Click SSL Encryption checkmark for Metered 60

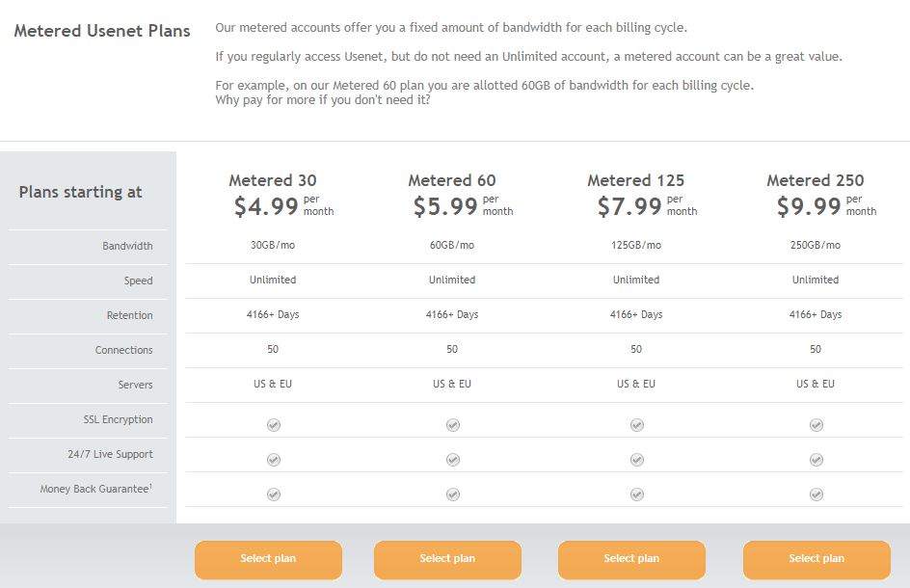click(x=453, y=425)
